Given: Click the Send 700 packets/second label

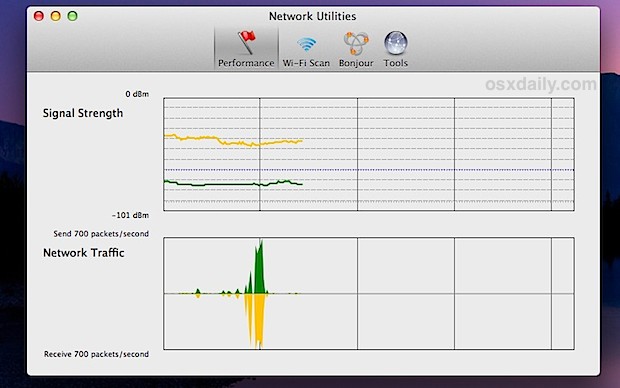Looking at the screenshot, I should 101,234.
